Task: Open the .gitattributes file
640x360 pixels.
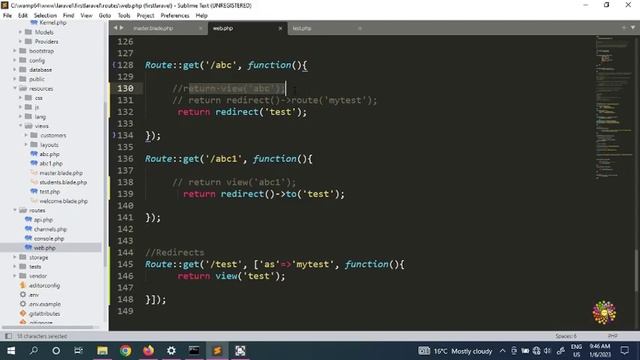Action: click(x=44, y=313)
